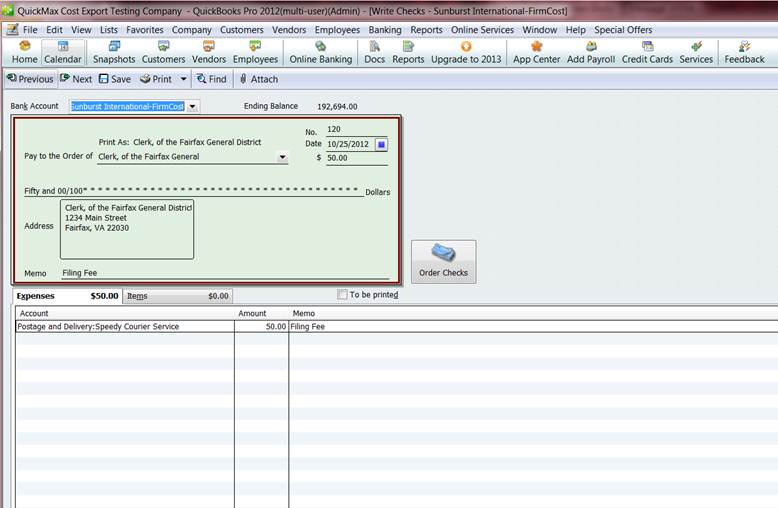778x508 pixels.
Task: Open the Banking menu
Action: [385, 30]
